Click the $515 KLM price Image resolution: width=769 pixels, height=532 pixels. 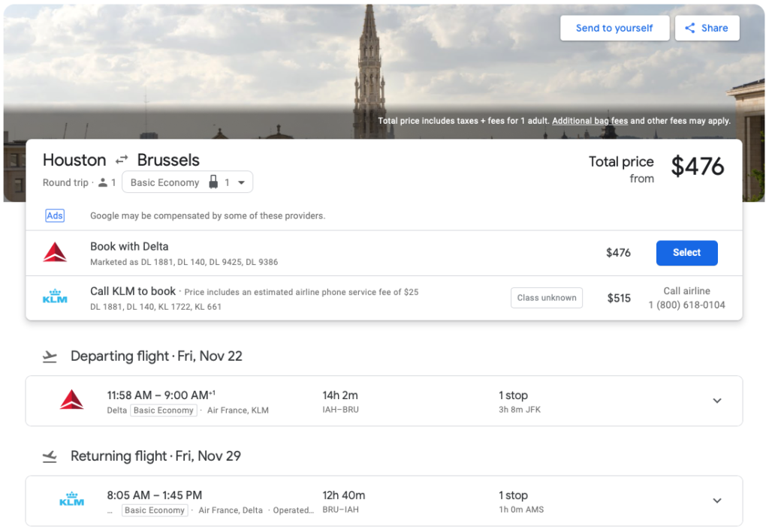(619, 299)
